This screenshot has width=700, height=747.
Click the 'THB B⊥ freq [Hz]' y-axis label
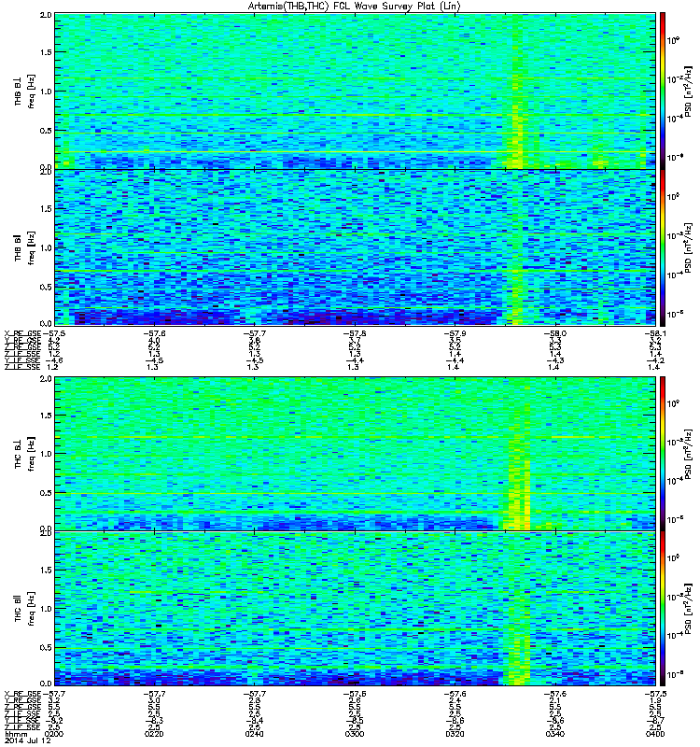coord(24,91)
